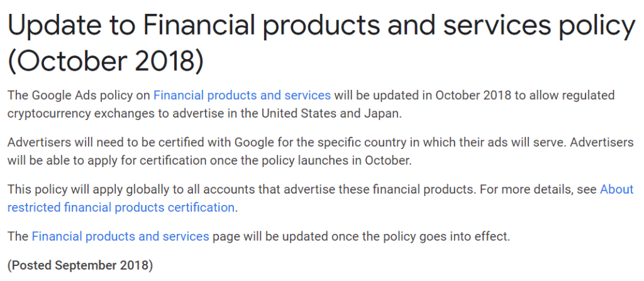Follow "Financial products and services" link in last paragraph
The width and height of the screenshot is (644, 281).
120,236
